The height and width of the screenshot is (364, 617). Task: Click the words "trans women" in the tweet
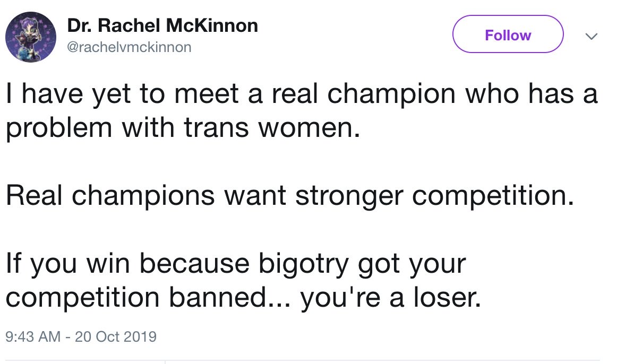(x=284, y=129)
